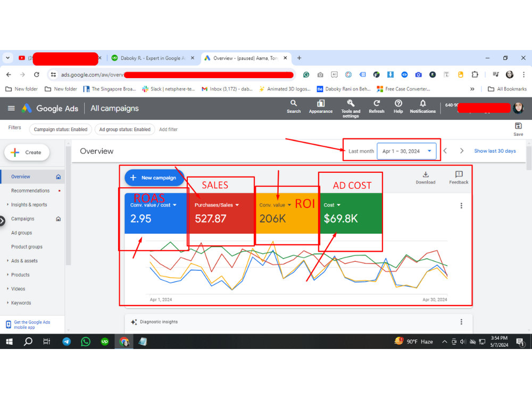
Task: Select Overview in the sidebar
Action: 32,177
